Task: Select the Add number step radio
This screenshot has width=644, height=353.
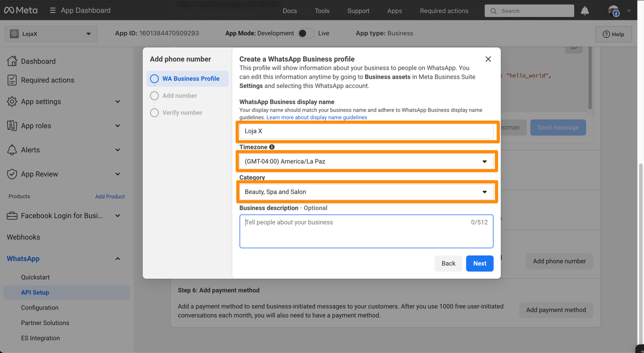Action: tap(154, 96)
